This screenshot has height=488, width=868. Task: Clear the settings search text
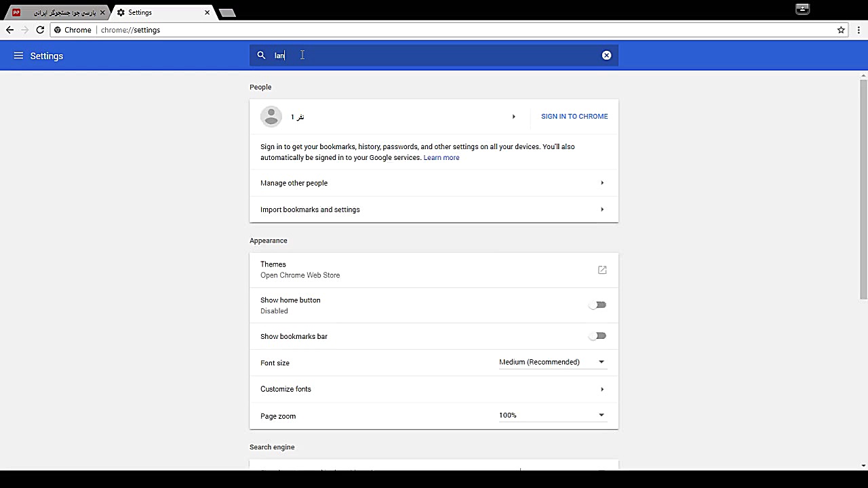[x=606, y=56]
